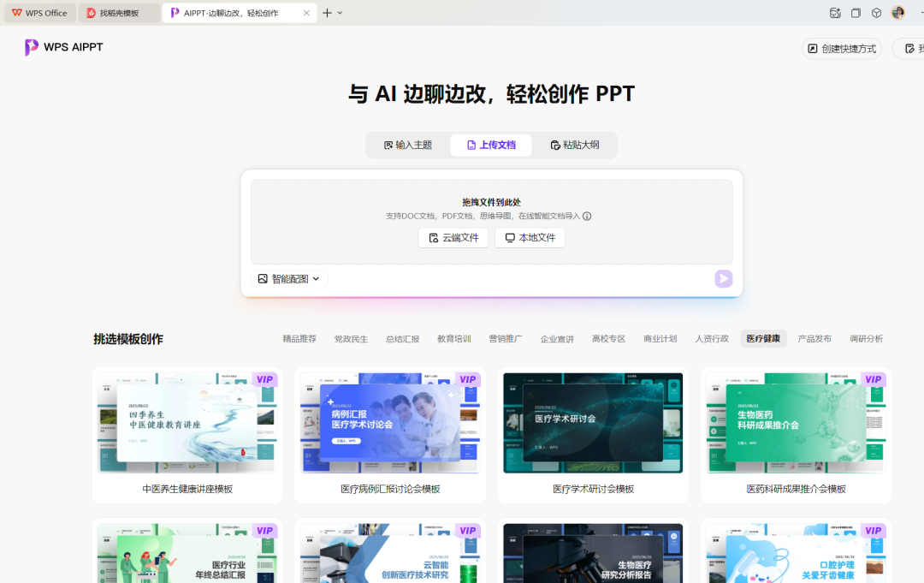Click the first title bar icon left of layout
Screen dimensions: 924x583
click(x=835, y=13)
